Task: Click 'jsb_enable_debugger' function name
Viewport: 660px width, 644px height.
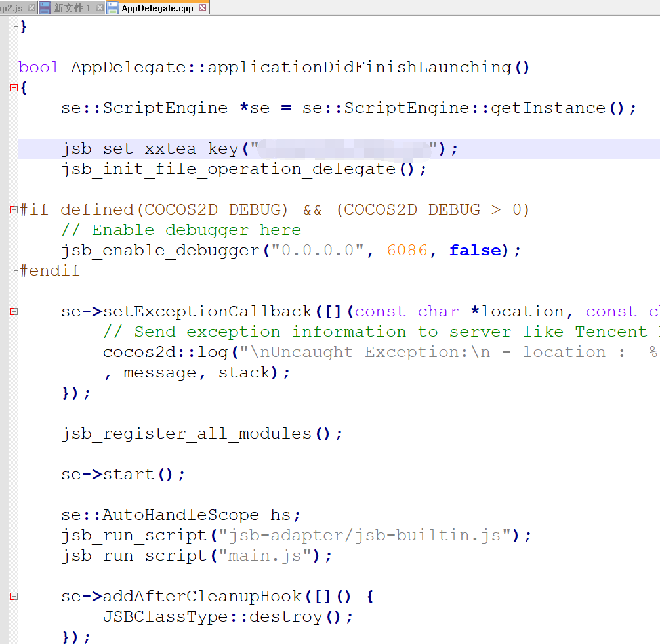Action: pos(160,251)
